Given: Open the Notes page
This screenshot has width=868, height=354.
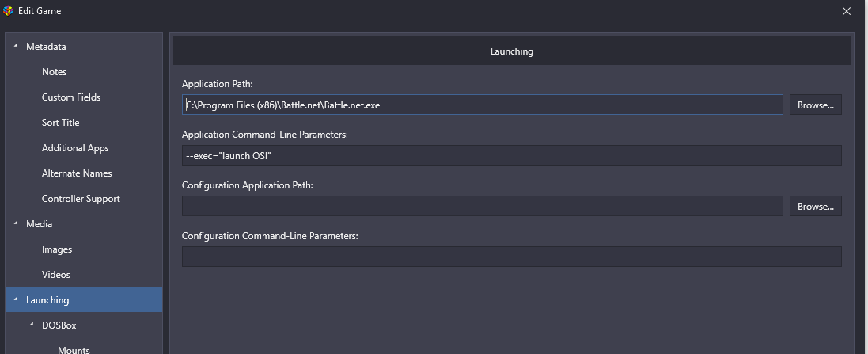Looking at the screenshot, I should click(x=55, y=72).
